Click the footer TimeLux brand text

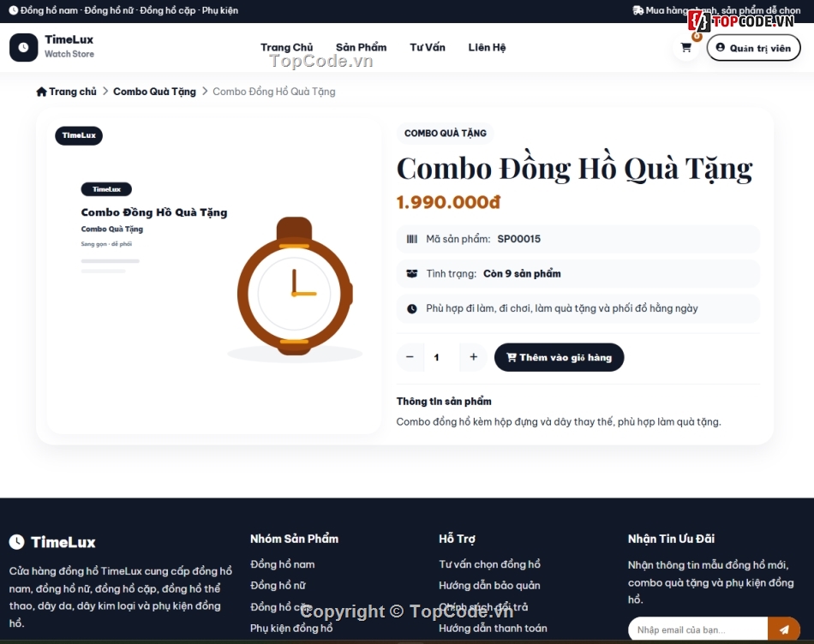(x=63, y=542)
